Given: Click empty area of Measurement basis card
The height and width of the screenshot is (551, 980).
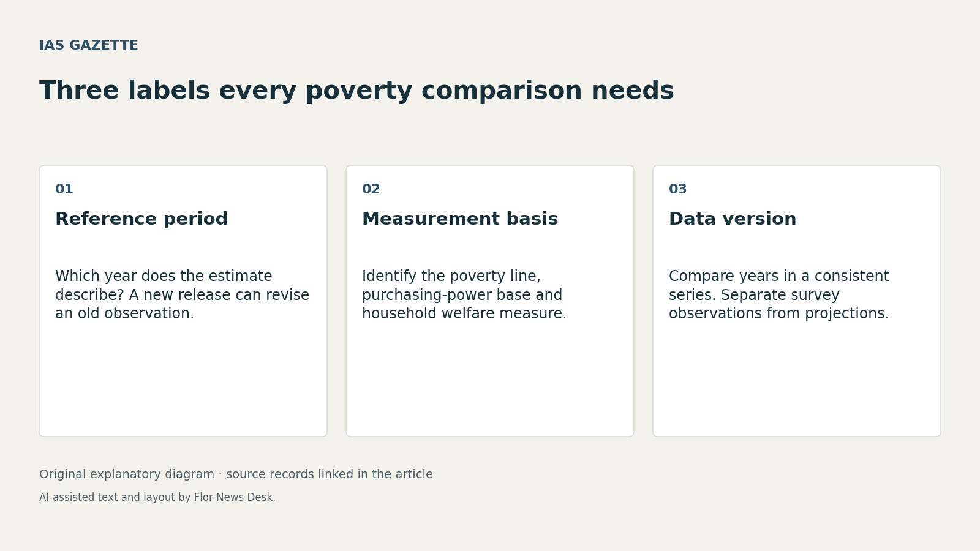Looking at the screenshot, I should (490, 380).
